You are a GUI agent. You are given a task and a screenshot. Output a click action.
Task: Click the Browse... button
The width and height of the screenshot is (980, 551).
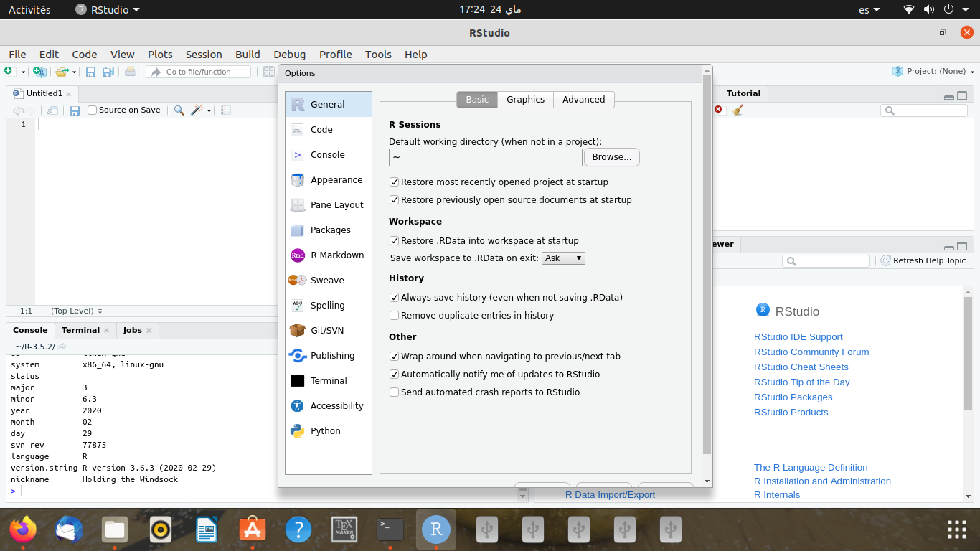(x=612, y=157)
